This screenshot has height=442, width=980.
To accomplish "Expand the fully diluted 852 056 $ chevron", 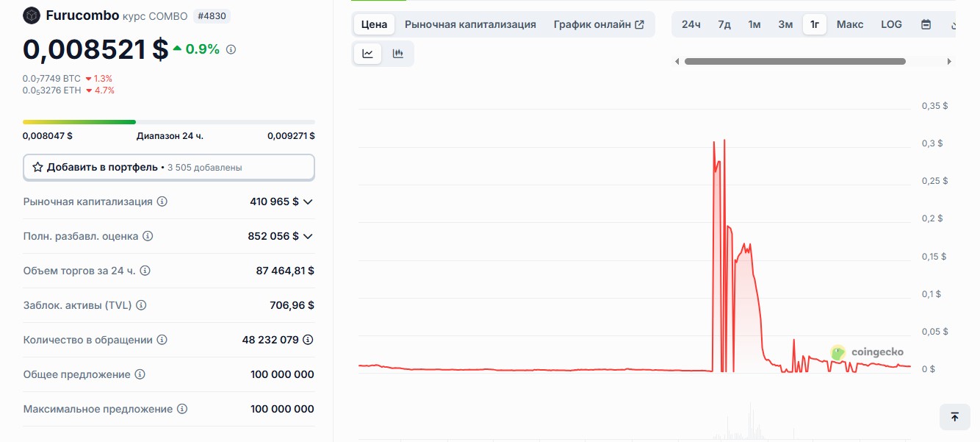I will tap(308, 236).
